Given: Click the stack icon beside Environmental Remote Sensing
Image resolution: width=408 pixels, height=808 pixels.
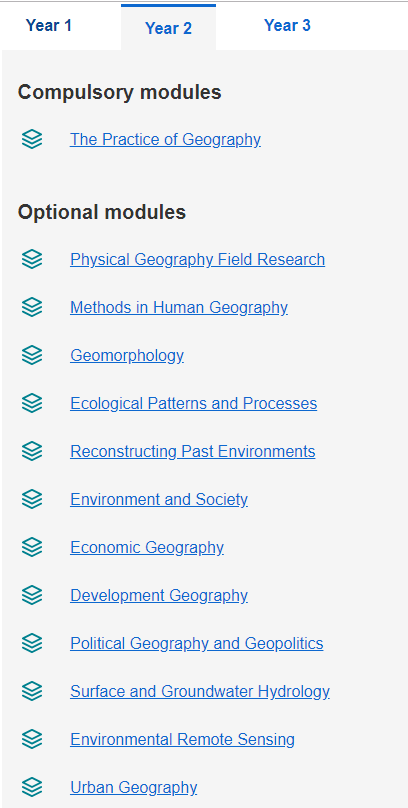Looking at the screenshot, I should point(32,739).
